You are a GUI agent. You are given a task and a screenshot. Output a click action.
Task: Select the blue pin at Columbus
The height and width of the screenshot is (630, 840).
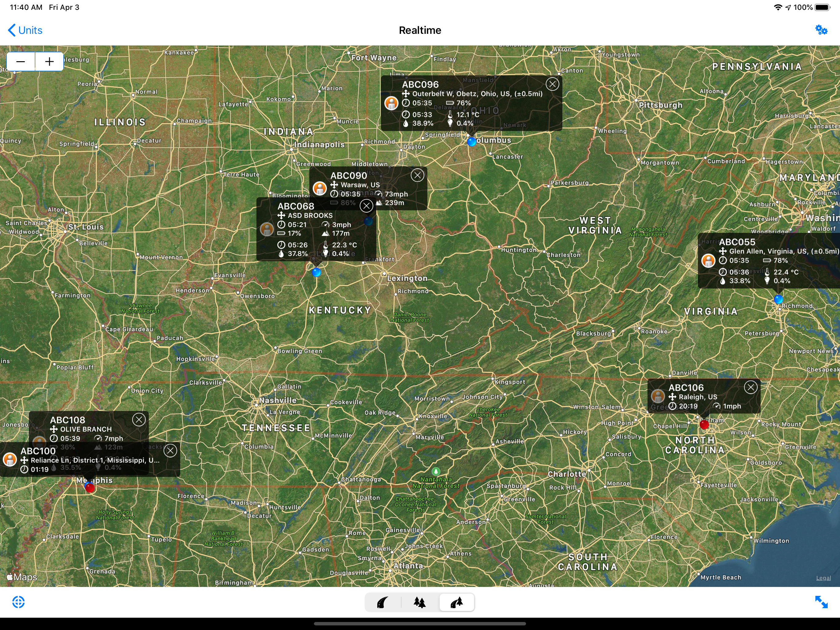click(x=471, y=142)
